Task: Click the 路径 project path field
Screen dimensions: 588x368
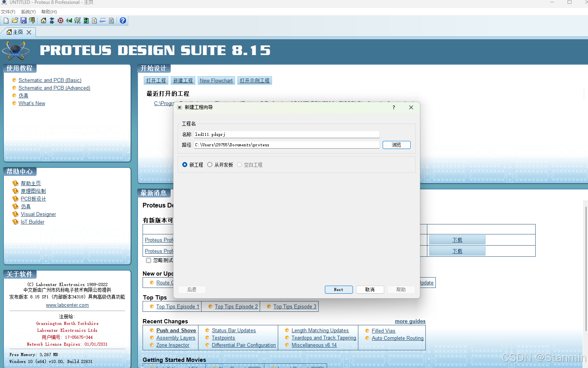Action: point(287,145)
